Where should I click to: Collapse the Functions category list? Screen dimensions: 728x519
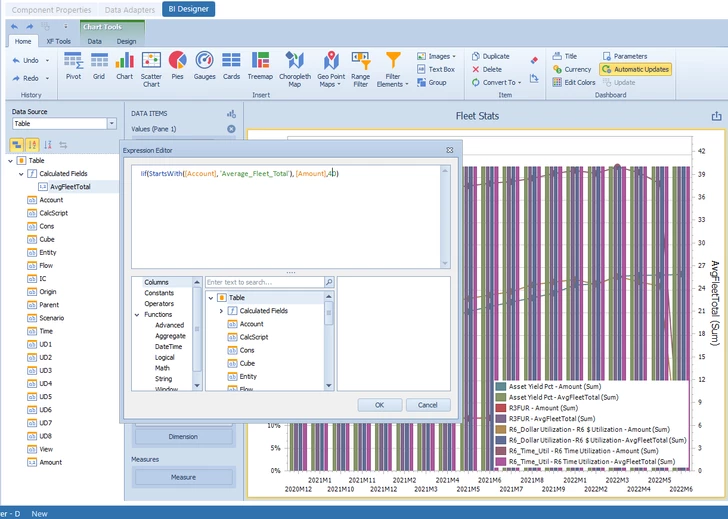pos(137,314)
